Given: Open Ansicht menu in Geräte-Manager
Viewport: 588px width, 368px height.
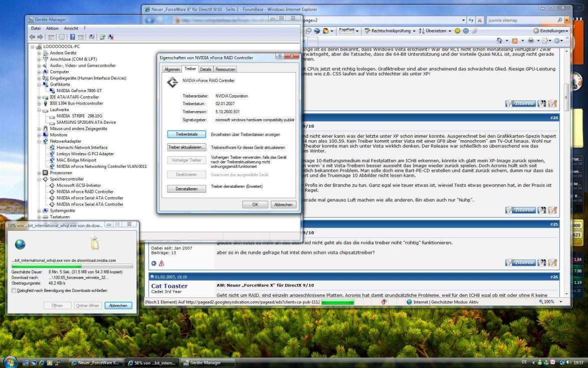Looking at the screenshot, I should click(x=71, y=28).
